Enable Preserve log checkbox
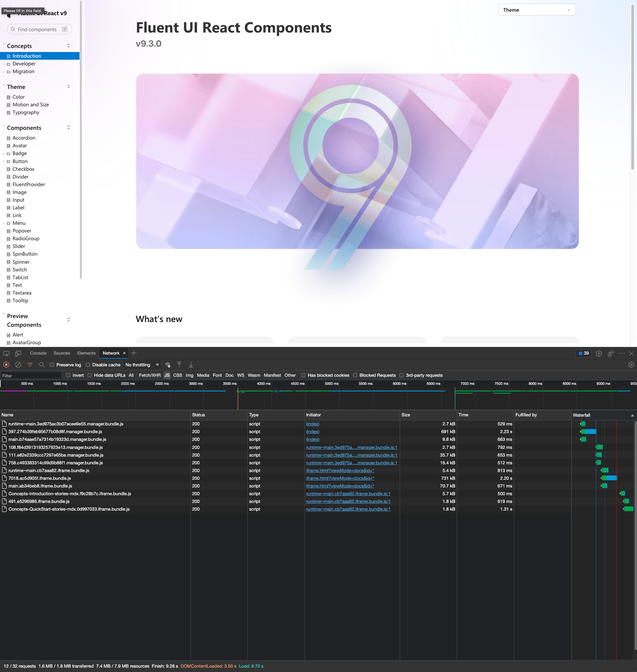637x672 pixels. (x=52, y=365)
